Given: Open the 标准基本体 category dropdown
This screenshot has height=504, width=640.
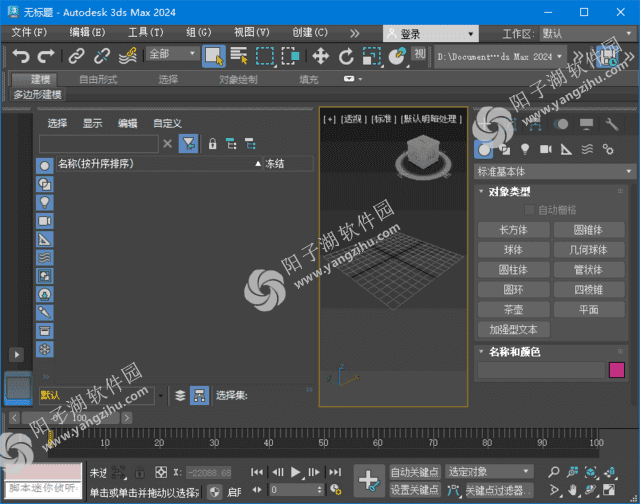Looking at the screenshot, I should [555, 171].
